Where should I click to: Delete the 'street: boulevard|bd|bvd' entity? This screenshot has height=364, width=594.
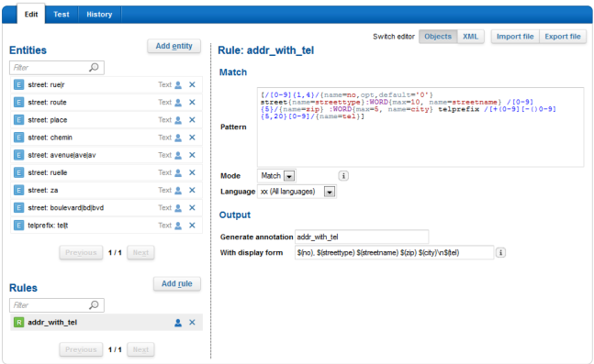tap(192, 208)
